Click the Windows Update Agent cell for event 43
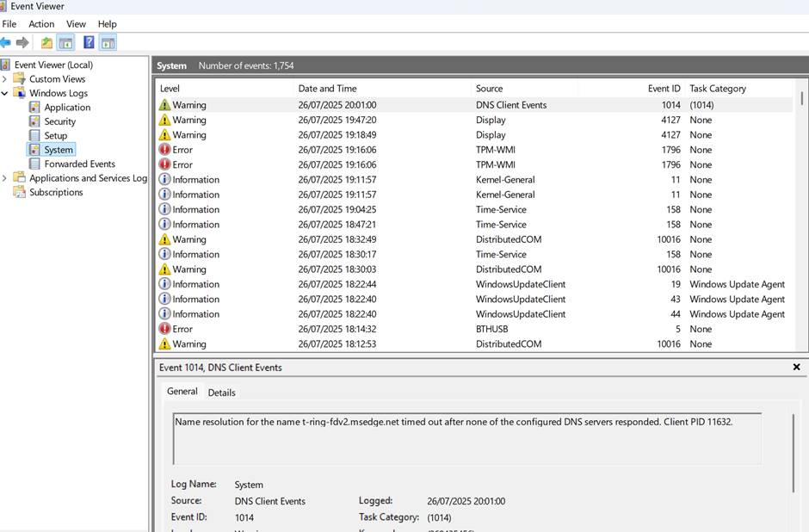 tap(737, 300)
